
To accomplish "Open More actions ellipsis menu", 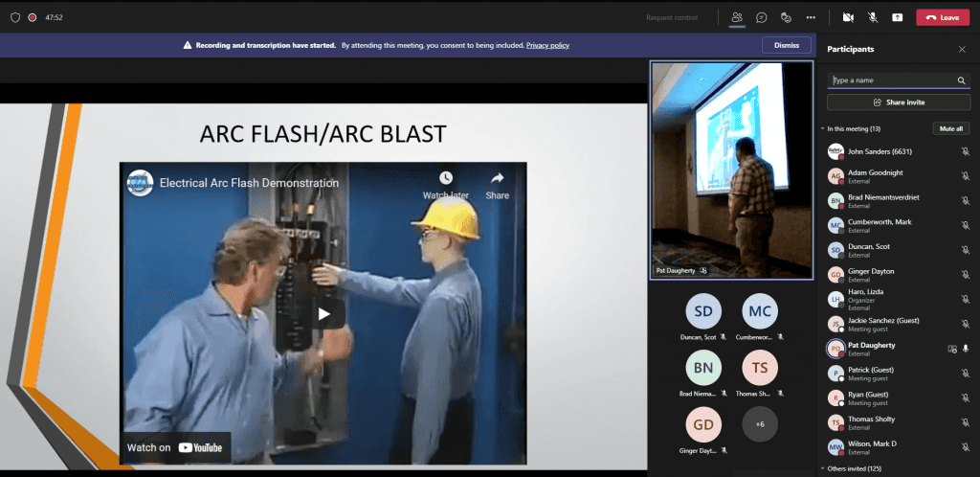I will (811, 17).
